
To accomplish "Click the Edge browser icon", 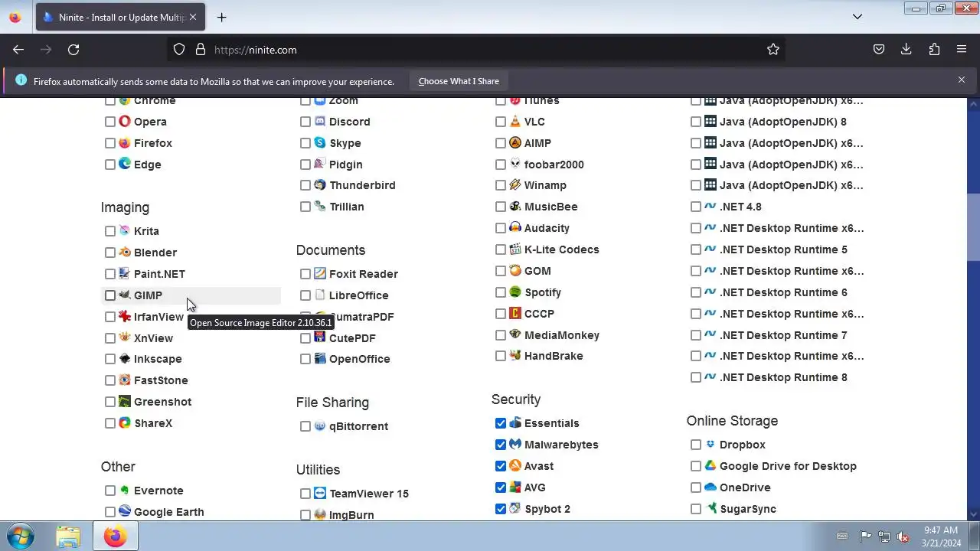I will (x=125, y=164).
